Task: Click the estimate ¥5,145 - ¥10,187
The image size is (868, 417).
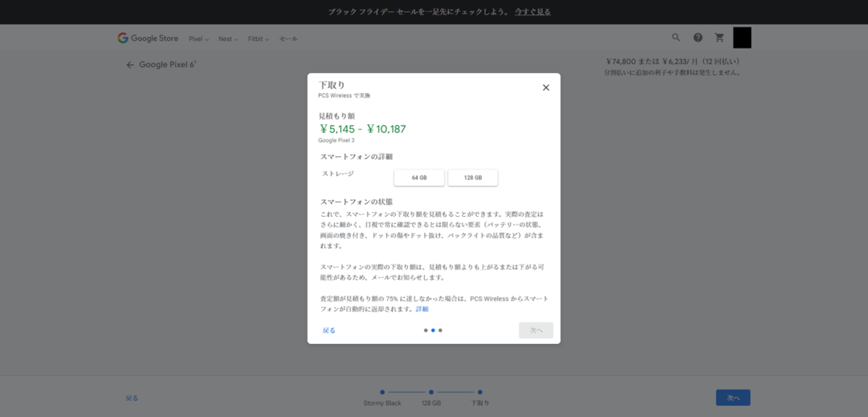Action: 362,129
